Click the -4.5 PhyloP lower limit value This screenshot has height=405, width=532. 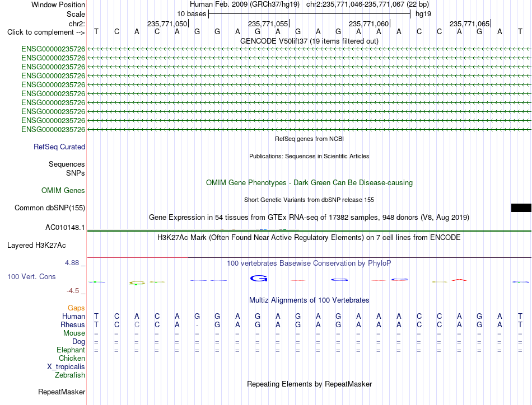click(73, 291)
